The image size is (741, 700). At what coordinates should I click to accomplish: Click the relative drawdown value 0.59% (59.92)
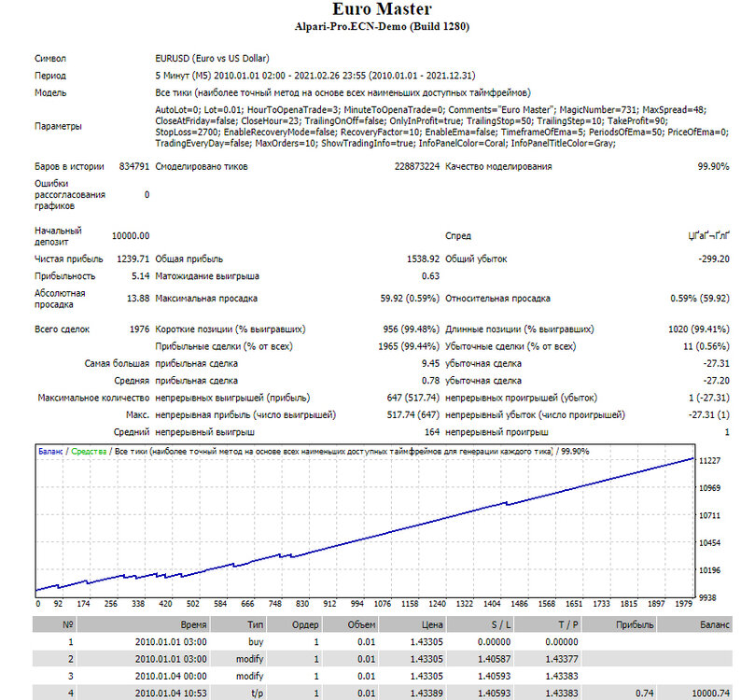click(x=700, y=299)
